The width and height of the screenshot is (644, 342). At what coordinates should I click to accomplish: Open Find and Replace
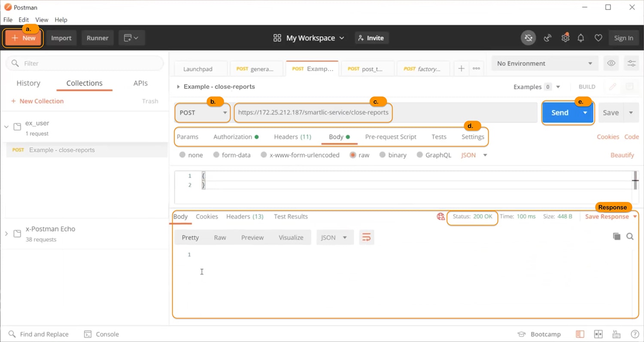click(x=39, y=334)
